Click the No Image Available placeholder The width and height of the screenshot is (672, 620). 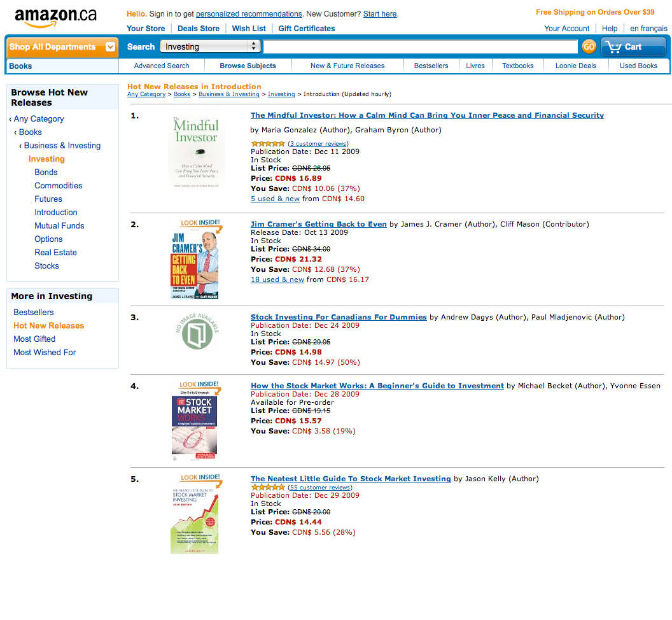(197, 332)
